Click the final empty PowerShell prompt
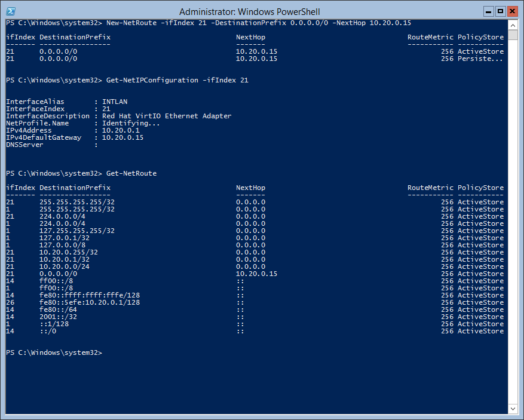 click(x=54, y=353)
